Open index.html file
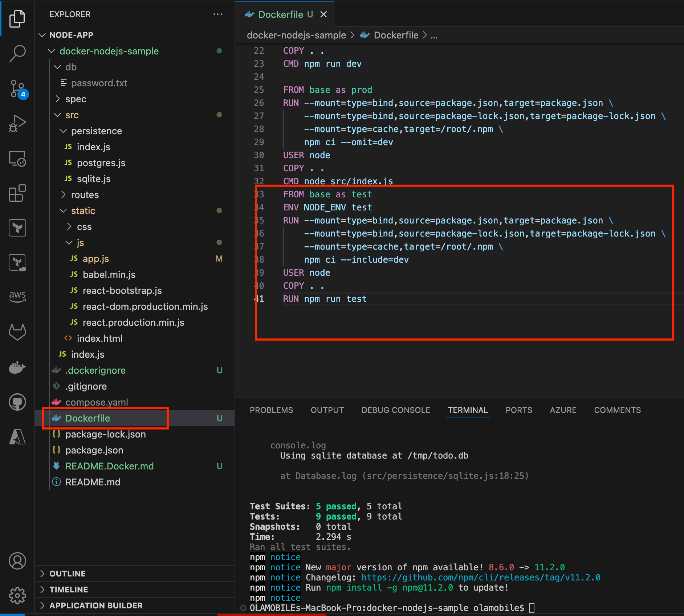 pos(135,338)
